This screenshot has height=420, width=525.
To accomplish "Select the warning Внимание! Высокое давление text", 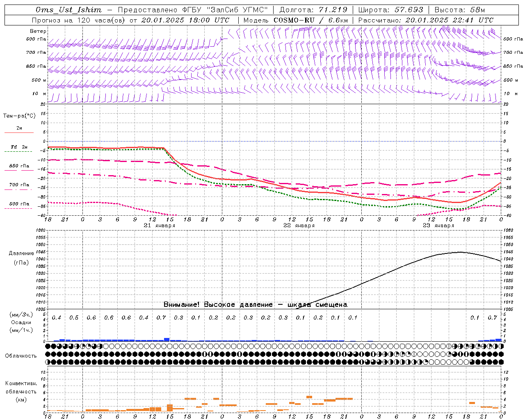I will [x=218, y=304].
